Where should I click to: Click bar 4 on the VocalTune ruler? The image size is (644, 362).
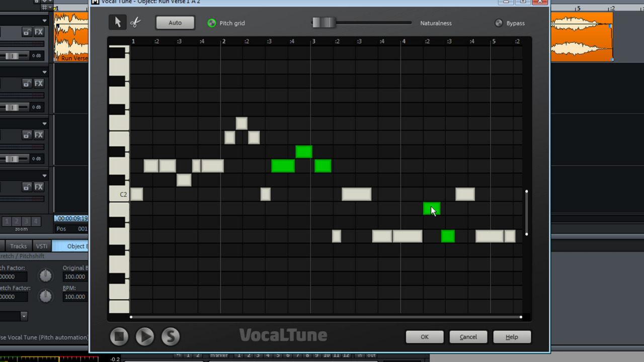click(404, 41)
